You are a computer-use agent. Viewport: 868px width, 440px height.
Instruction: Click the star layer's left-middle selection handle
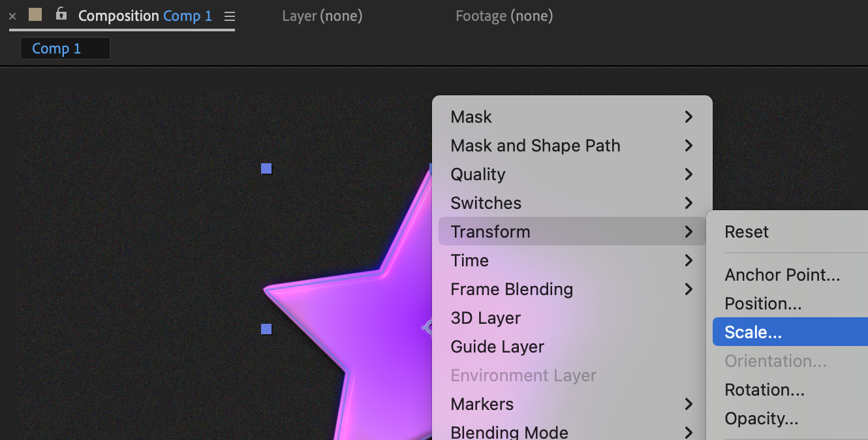point(266,329)
